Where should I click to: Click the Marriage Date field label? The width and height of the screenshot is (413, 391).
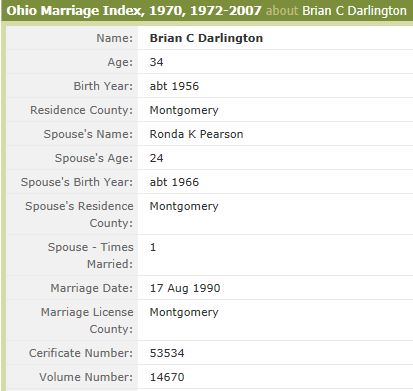92,288
